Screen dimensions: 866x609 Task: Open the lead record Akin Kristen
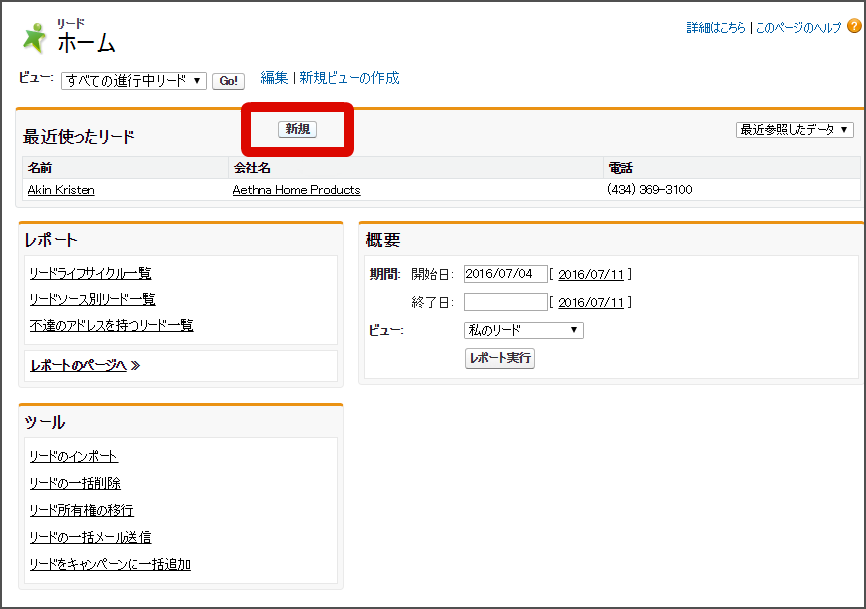pyautogui.click(x=59, y=189)
